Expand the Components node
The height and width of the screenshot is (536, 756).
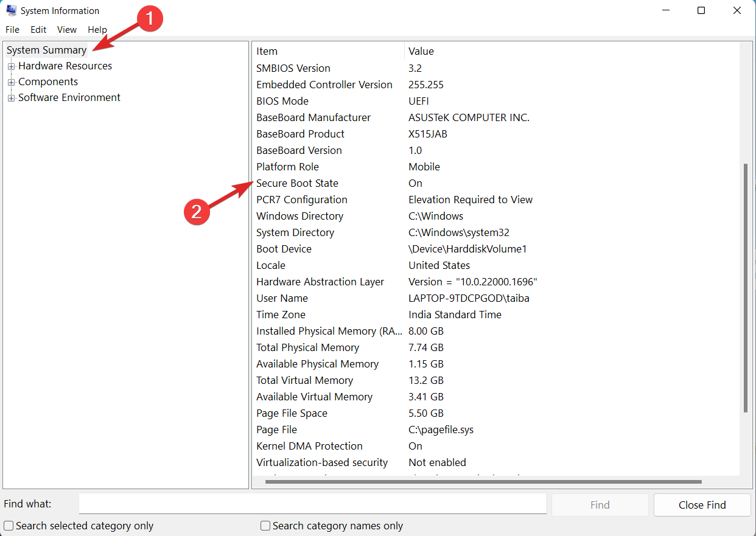(x=11, y=82)
